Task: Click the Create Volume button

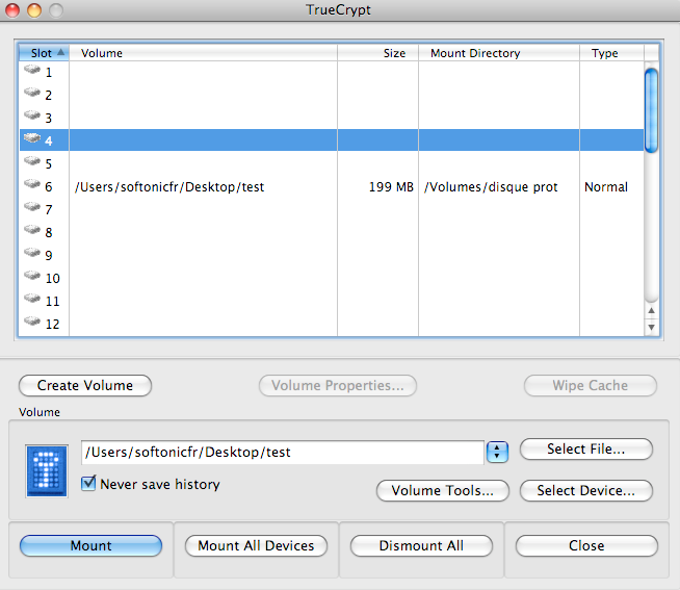Action: tap(85, 386)
